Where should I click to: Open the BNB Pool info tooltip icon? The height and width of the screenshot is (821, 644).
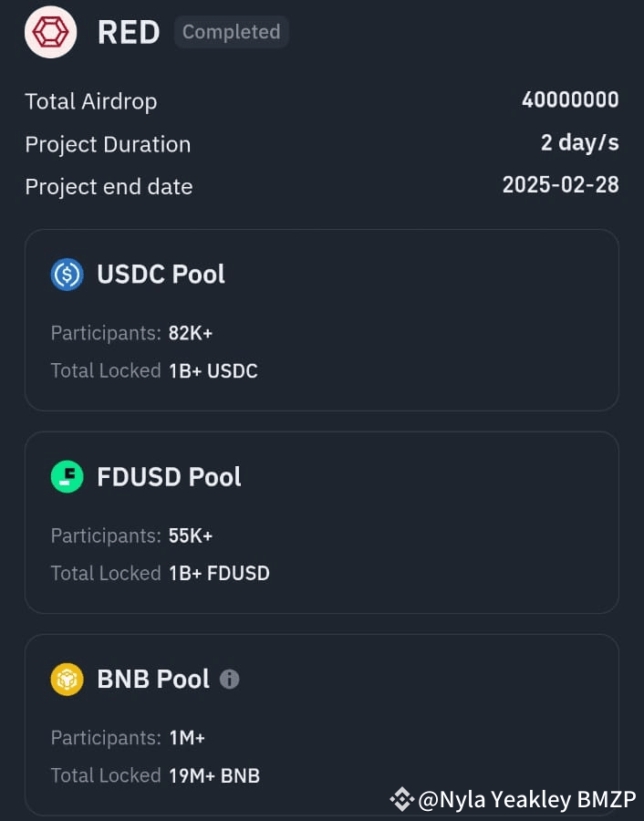coord(229,679)
